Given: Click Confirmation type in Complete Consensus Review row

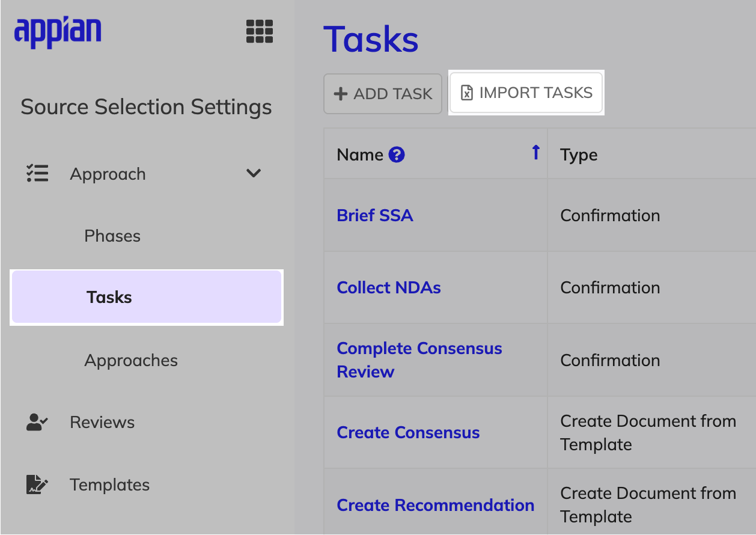Looking at the screenshot, I should click(x=610, y=360).
